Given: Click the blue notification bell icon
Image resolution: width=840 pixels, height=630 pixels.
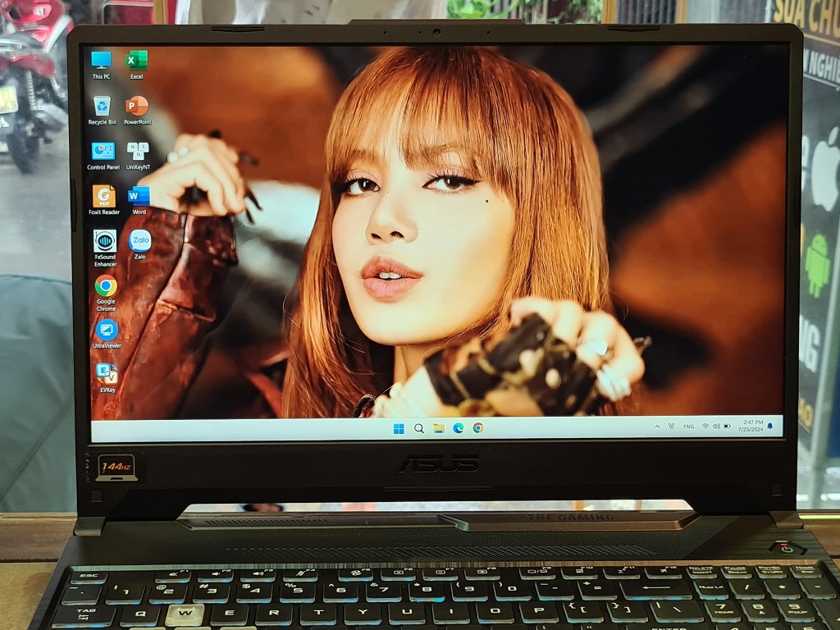Looking at the screenshot, I should (770, 426).
